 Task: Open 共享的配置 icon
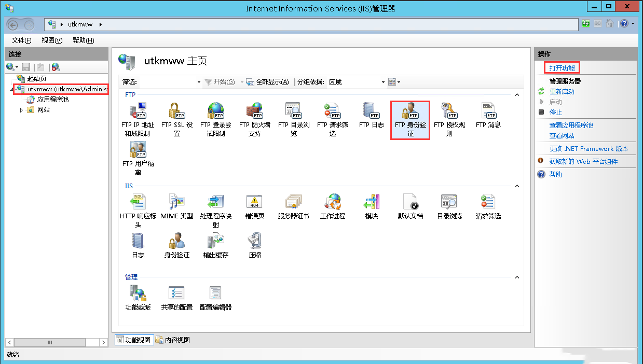point(177,298)
